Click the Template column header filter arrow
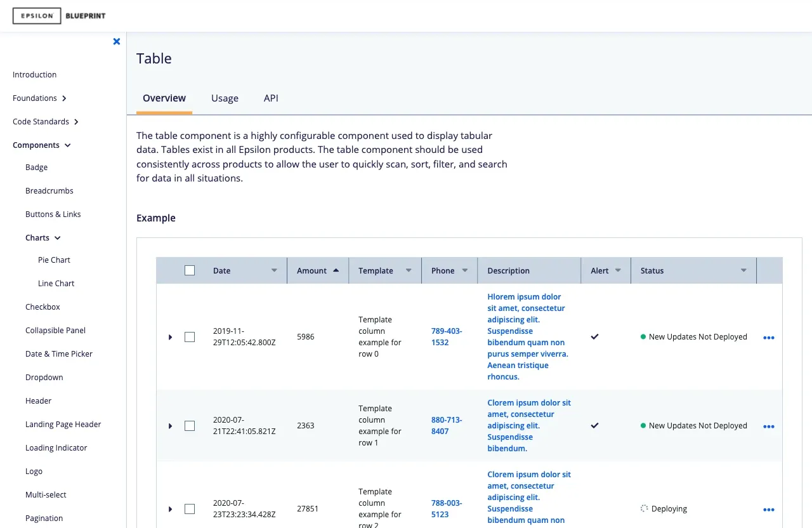This screenshot has height=528, width=812. coord(409,270)
